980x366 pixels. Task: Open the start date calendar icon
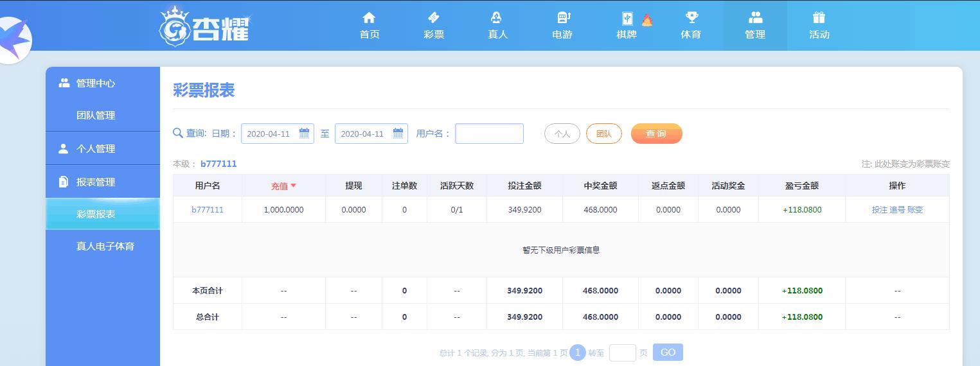(x=305, y=134)
